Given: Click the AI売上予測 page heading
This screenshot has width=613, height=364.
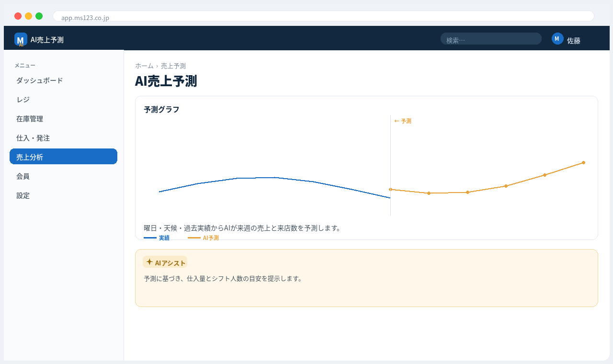Looking at the screenshot, I should click(166, 81).
